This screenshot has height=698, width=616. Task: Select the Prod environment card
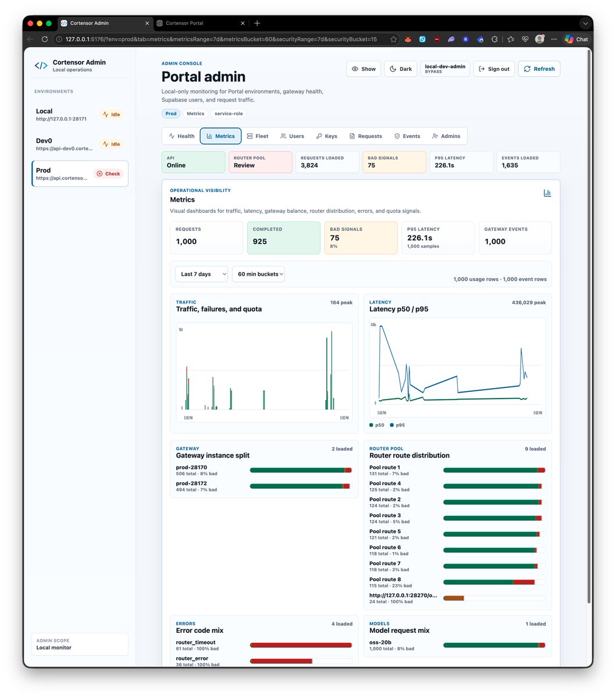point(80,174)
